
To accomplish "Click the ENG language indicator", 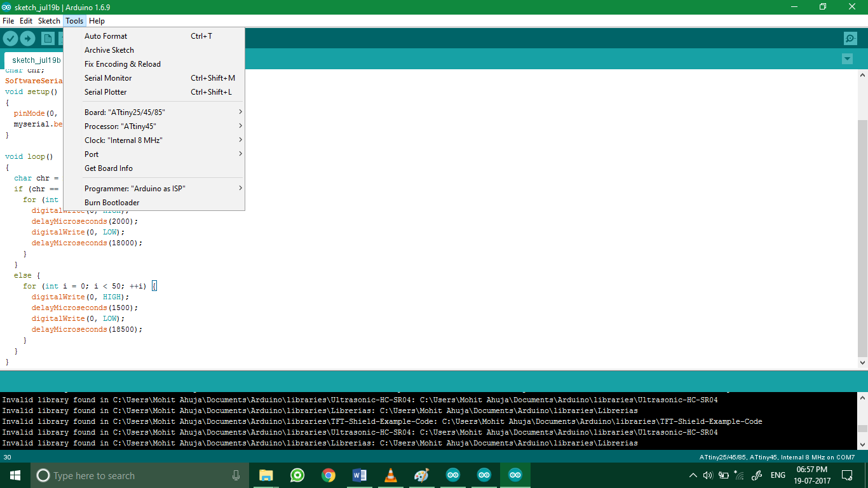I will pos(778,475).
